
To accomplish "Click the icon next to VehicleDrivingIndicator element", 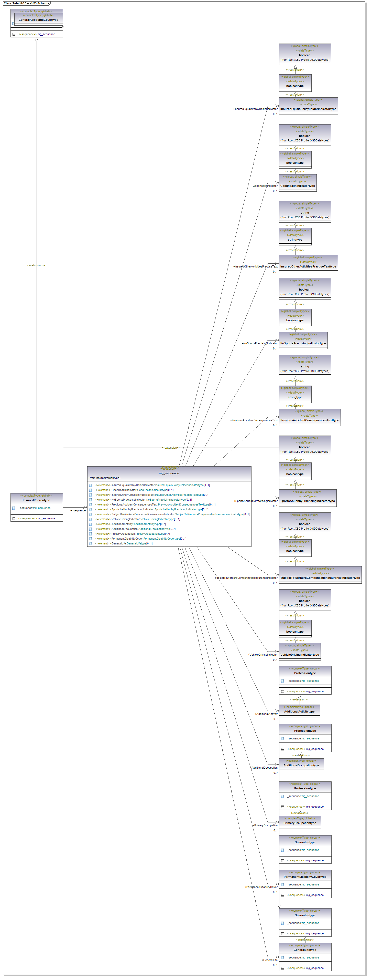I will [x=90, y=519].
